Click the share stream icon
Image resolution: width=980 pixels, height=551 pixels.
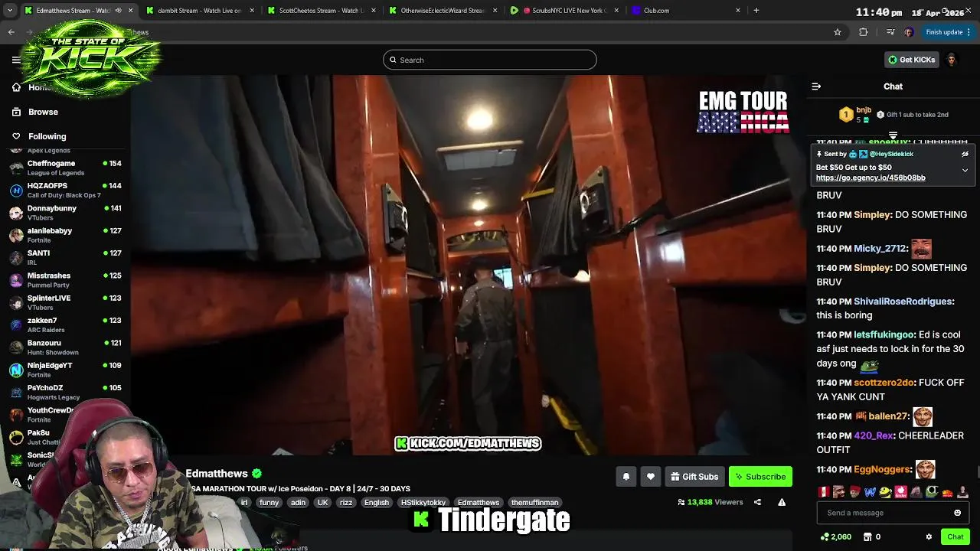757,502
